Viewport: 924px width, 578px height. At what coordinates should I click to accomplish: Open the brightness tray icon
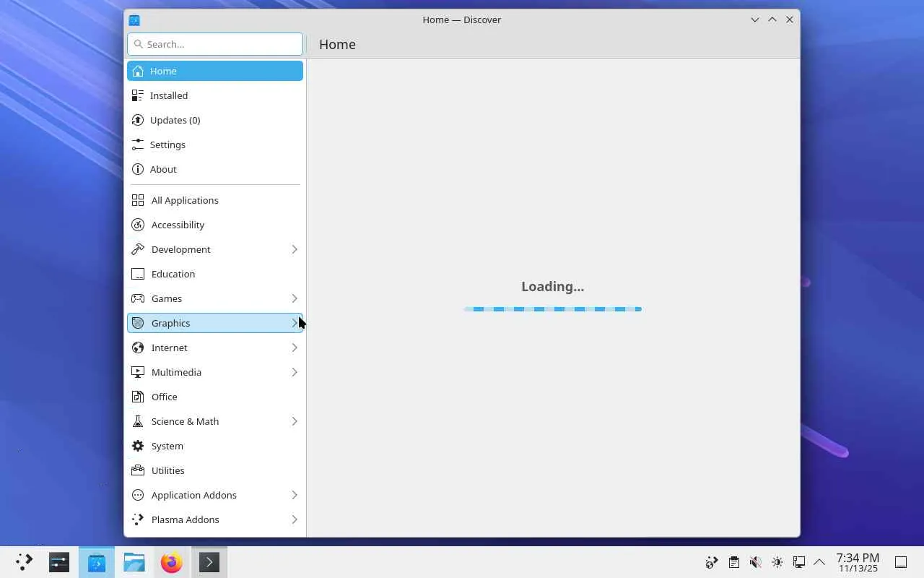777,562
